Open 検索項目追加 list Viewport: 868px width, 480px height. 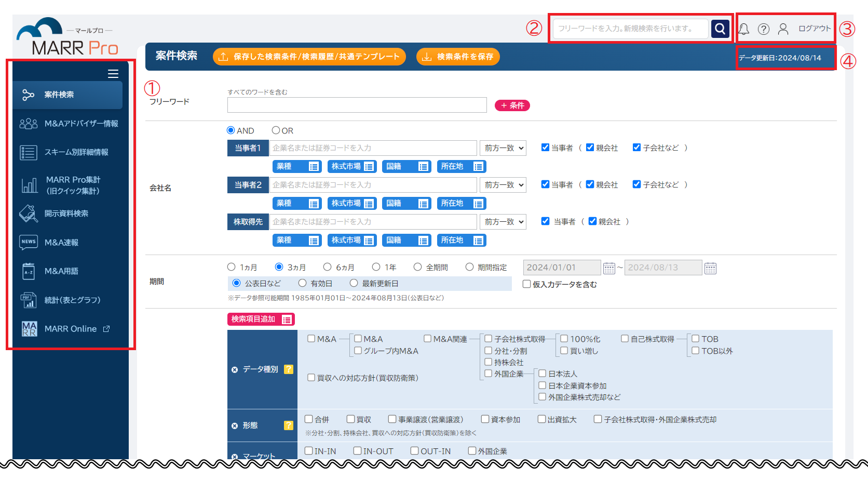(x=261, y=319)
